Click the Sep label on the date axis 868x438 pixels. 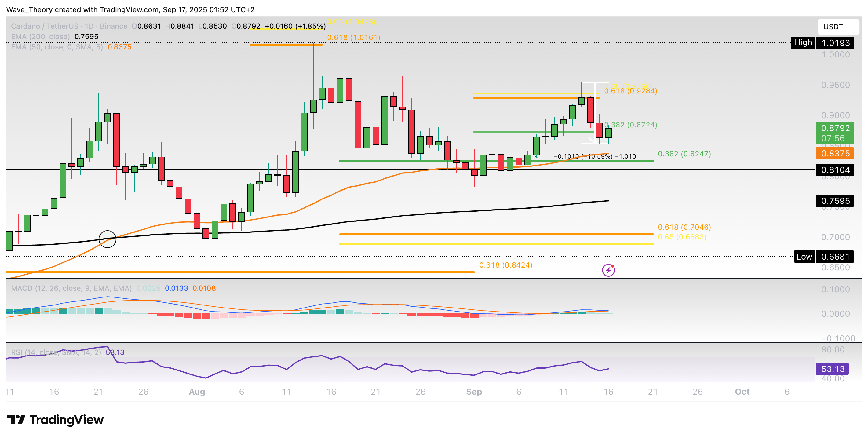[x=474, y=392]
